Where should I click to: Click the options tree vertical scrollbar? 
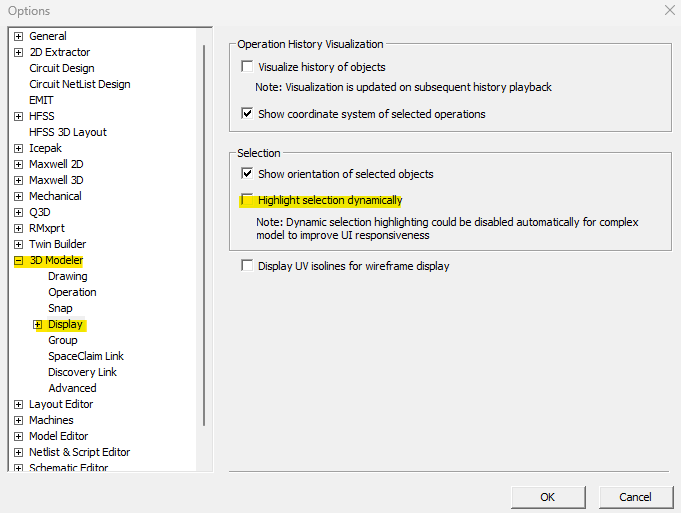205,200
